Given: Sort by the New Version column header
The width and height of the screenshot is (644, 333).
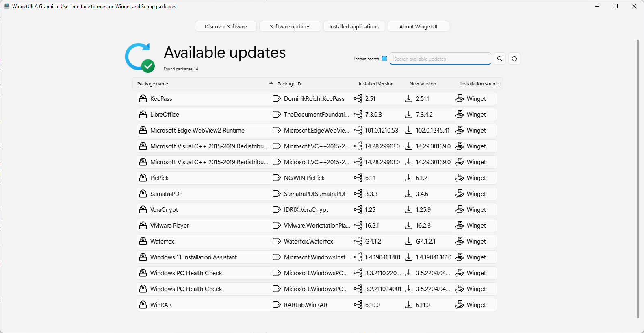Looking at the screenshot, I should point(423,84).
